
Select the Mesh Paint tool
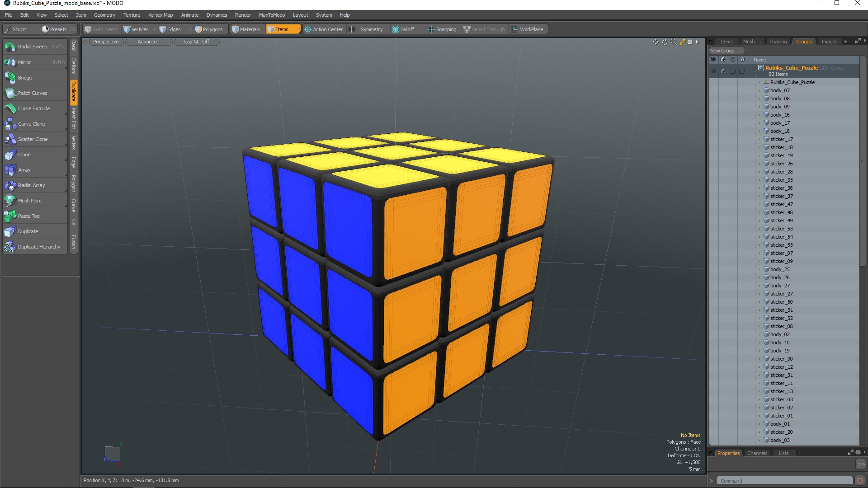click(x=30, y=200)
